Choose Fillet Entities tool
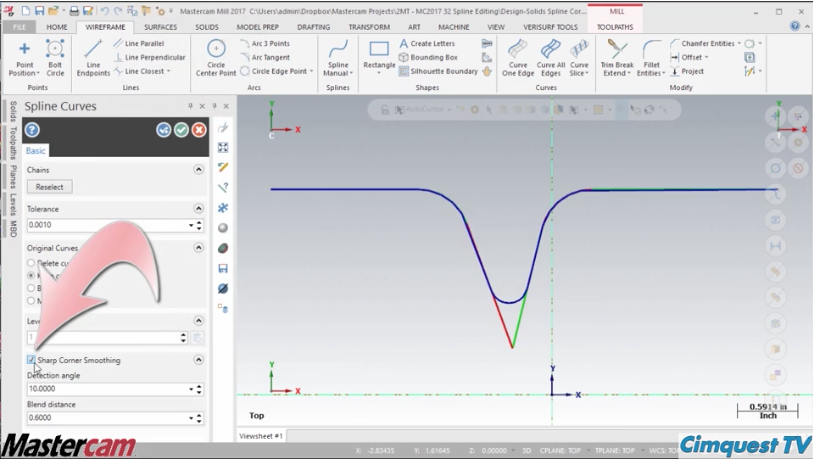 coord(651,59)
